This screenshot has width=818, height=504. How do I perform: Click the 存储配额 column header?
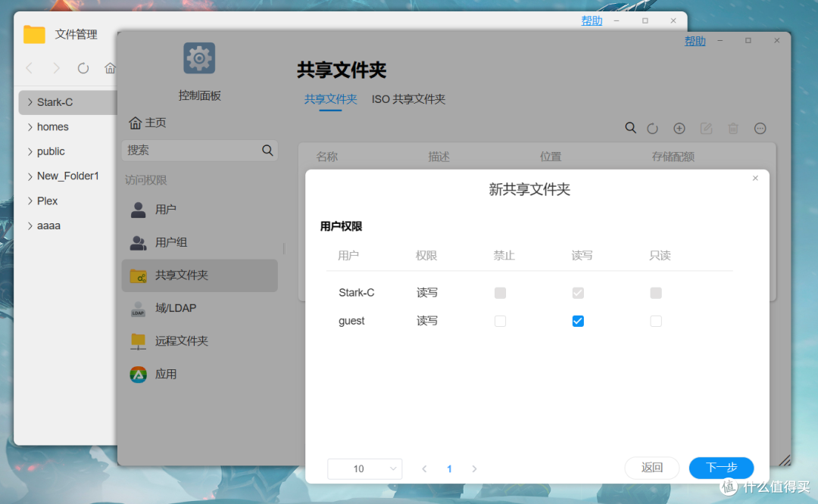coord(673,157)
